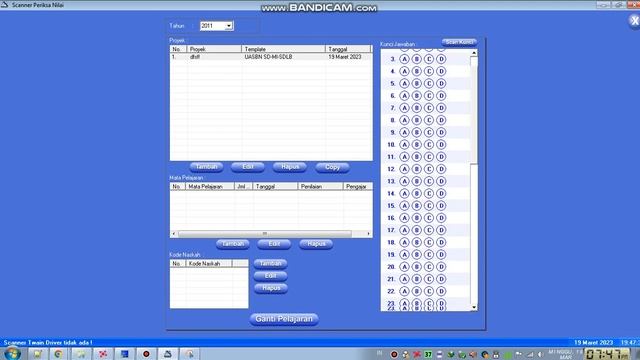Mark answer C for question 10
Viewport: 640px width, 360px height.
(x=429, y=145)
